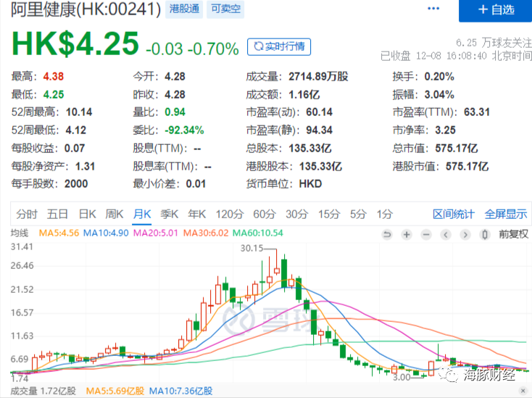Close the volume panel with x icon

(523, 391)
